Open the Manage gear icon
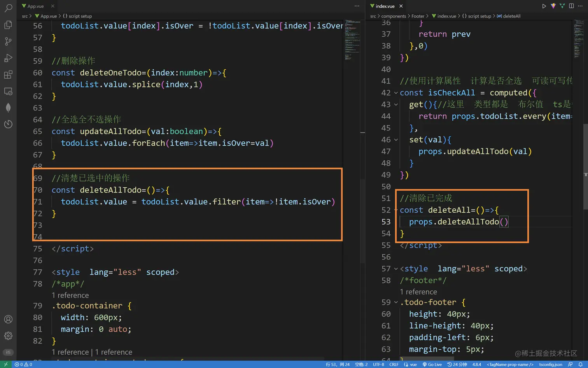Viewport: 588px width, 368px height. (x=8, y=336)
